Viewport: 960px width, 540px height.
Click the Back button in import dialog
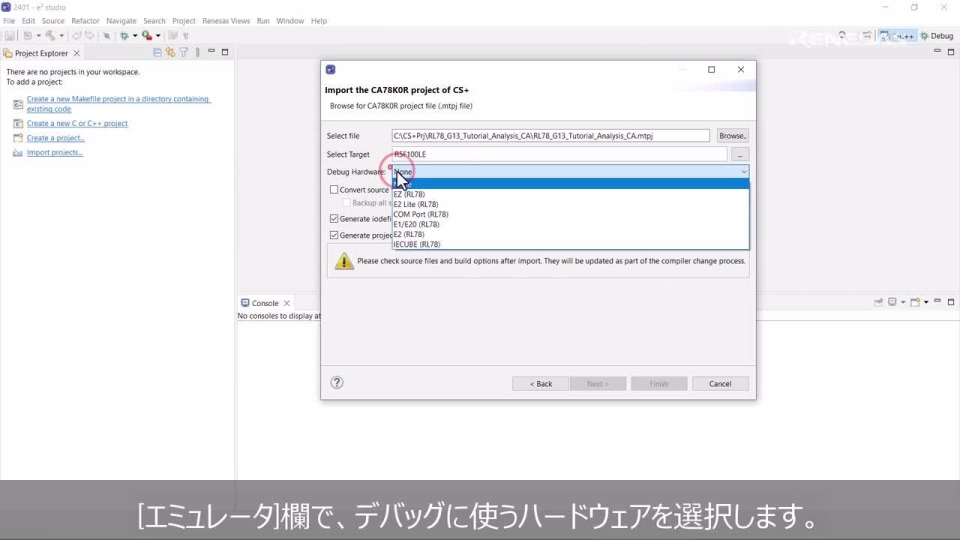(x=541, y=384)
